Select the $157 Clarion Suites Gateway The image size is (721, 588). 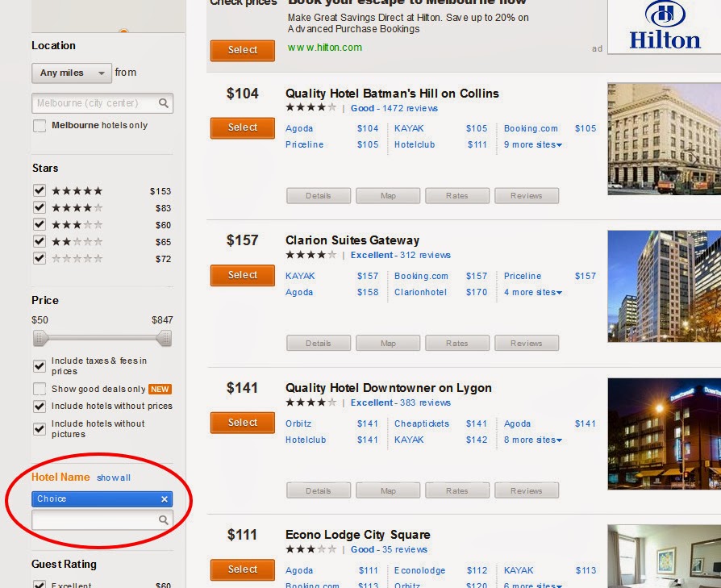pyautogui.click(x=242, y=275)
